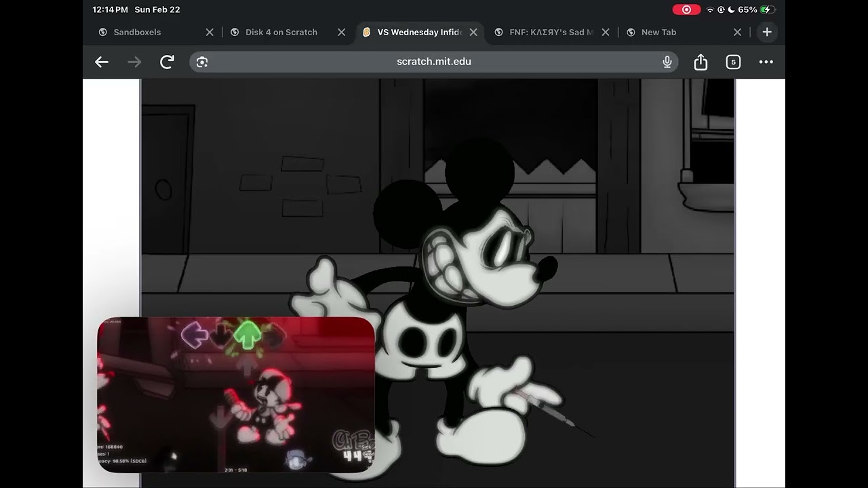Viewport: 868px width, 488px height.
Task: Go forward to the next page
Action: click(134, 62)
